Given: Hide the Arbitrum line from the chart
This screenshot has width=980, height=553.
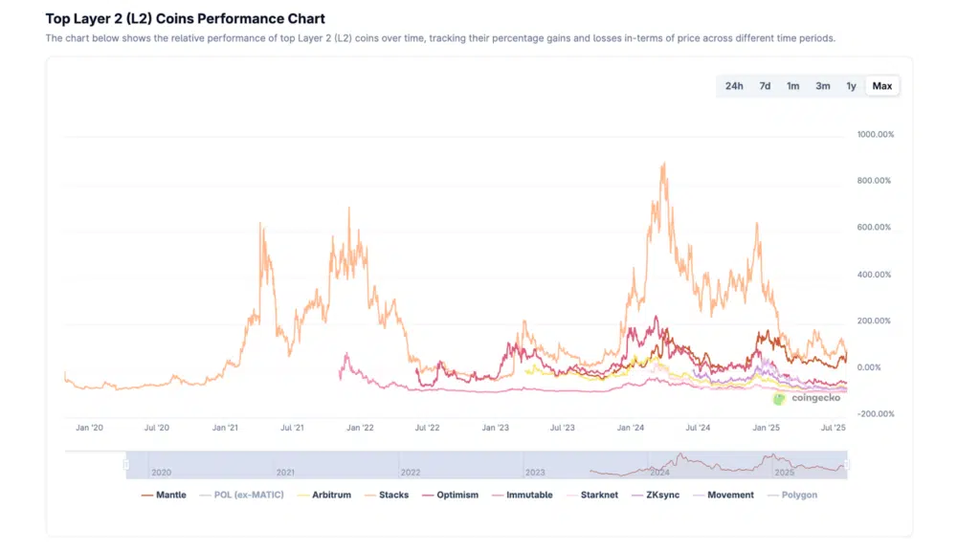Looking at the screenshot, I should click(x=324, y=496).
